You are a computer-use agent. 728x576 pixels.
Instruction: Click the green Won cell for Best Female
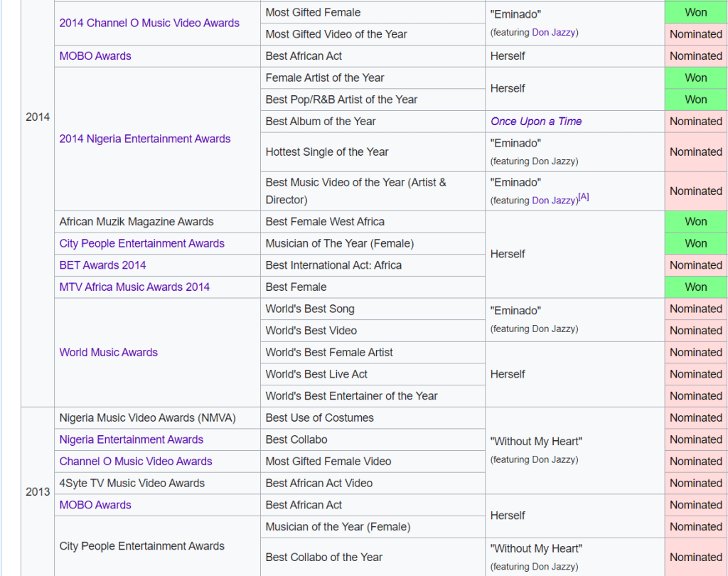[x=695, y=287]
